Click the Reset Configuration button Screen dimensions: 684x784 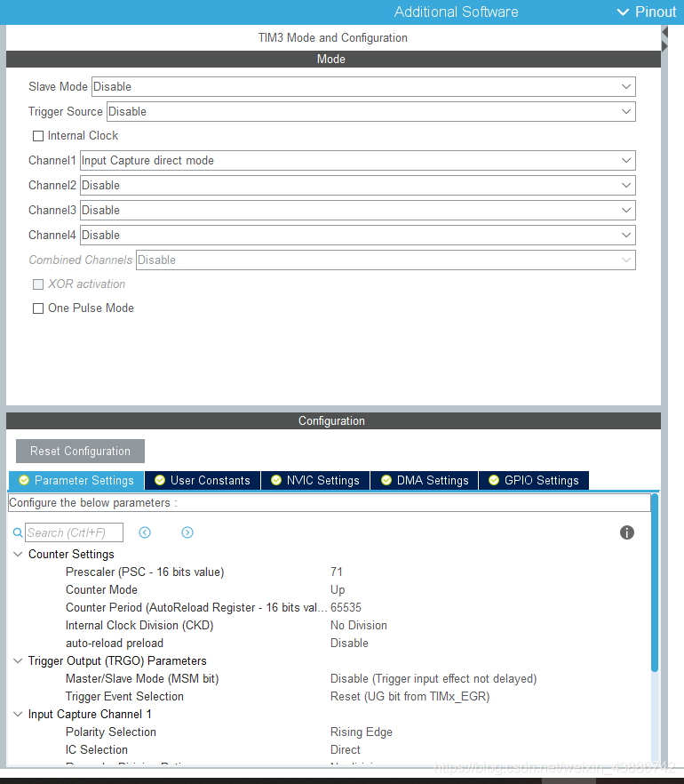(x=81, y=451)
